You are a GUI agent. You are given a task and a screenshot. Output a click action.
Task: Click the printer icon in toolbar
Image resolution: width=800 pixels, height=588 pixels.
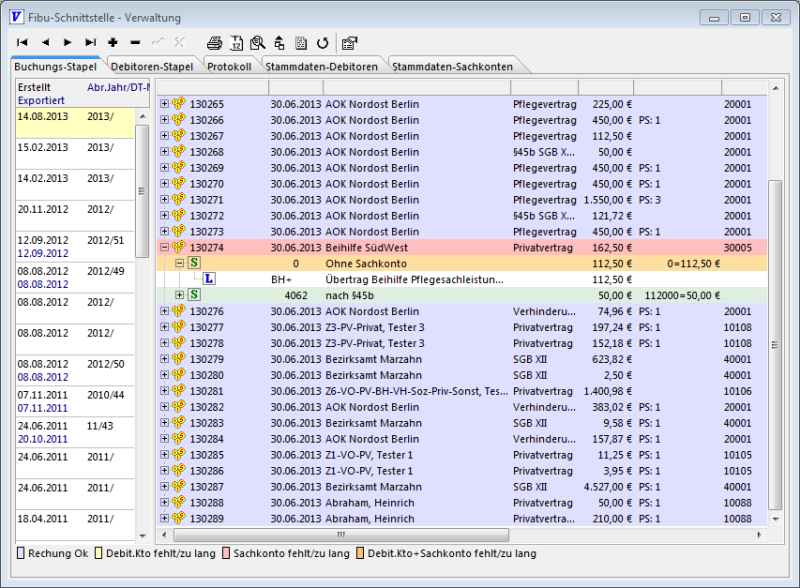point(214,43)
